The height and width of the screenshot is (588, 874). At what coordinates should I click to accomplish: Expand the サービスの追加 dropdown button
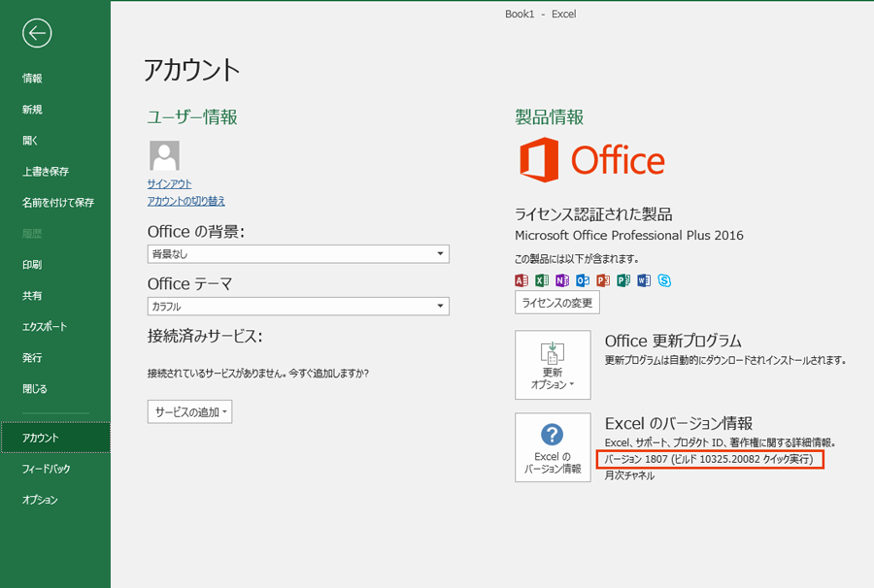189,412
